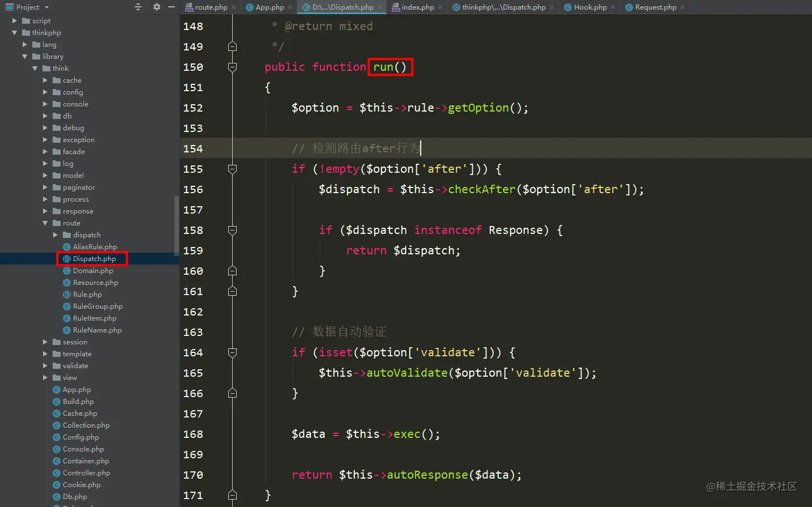812x507 pixels.
Task: Open RuleItem.php from the tree
Action: click(89, 318)
